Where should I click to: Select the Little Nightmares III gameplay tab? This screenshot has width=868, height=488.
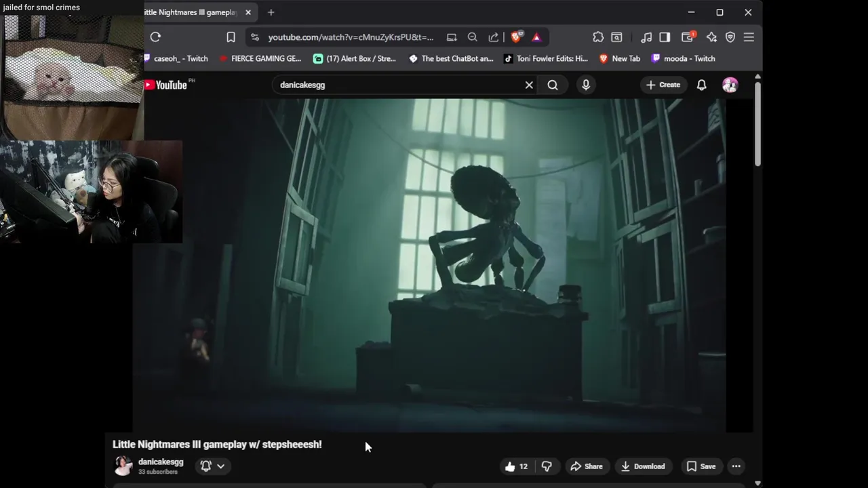[x=191, y=12]
